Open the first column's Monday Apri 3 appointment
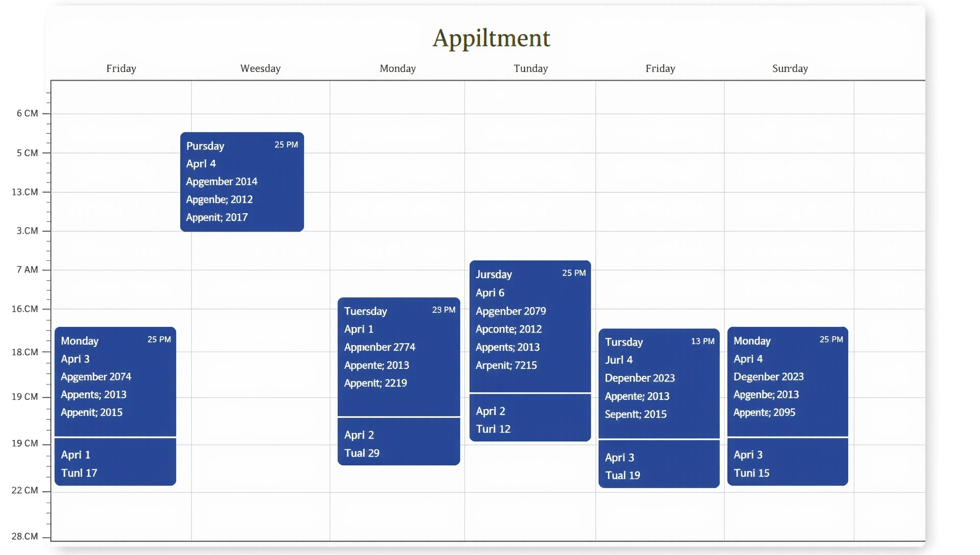The width and height of the screenshot is (980, 555). point(115,381)
